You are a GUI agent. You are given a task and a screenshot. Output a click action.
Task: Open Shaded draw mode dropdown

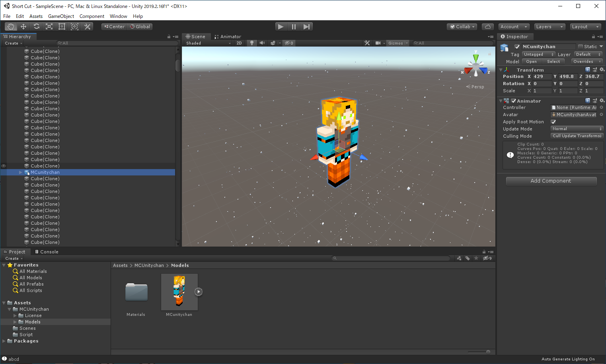208,43
